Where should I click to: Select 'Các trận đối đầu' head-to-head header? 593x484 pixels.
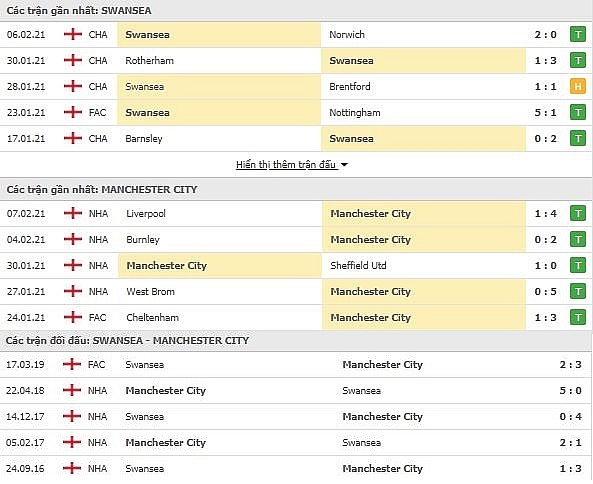tap(127, 340)
